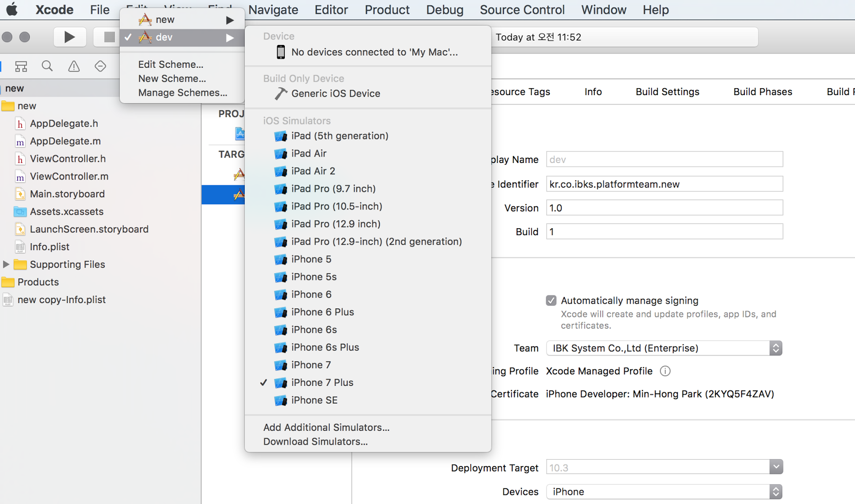The width and height of the screenshot is (855, 504).
Task: Open the Team dropdown selector
Action: click(x=664, y=348)
